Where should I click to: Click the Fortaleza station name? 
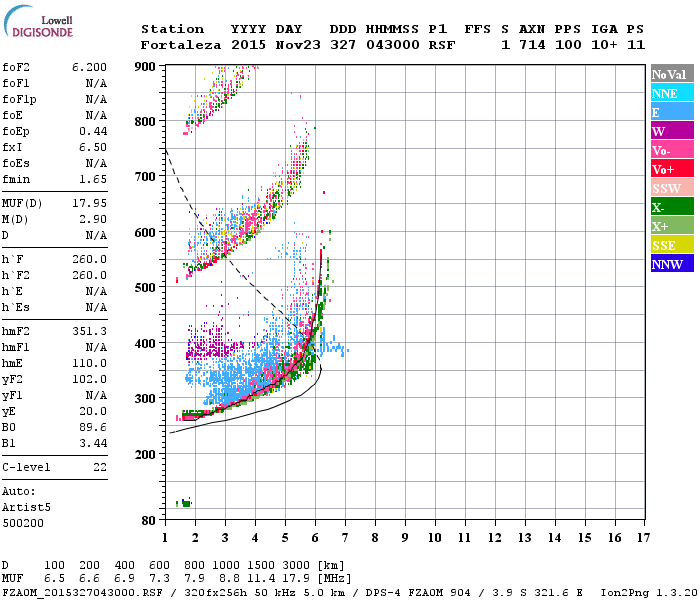pyautogui.click(x=181, y=45)
